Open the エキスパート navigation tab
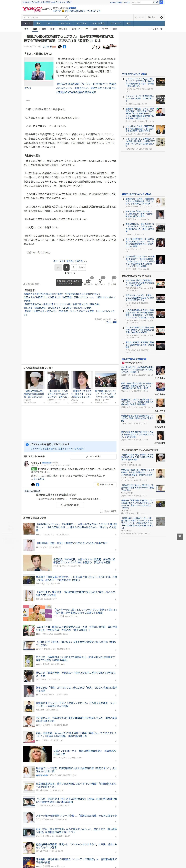Viewport: 186px width, 868px height. (64, 24)
